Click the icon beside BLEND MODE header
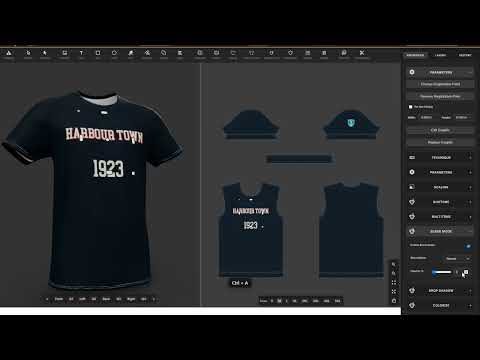 (x=412, y=231)
